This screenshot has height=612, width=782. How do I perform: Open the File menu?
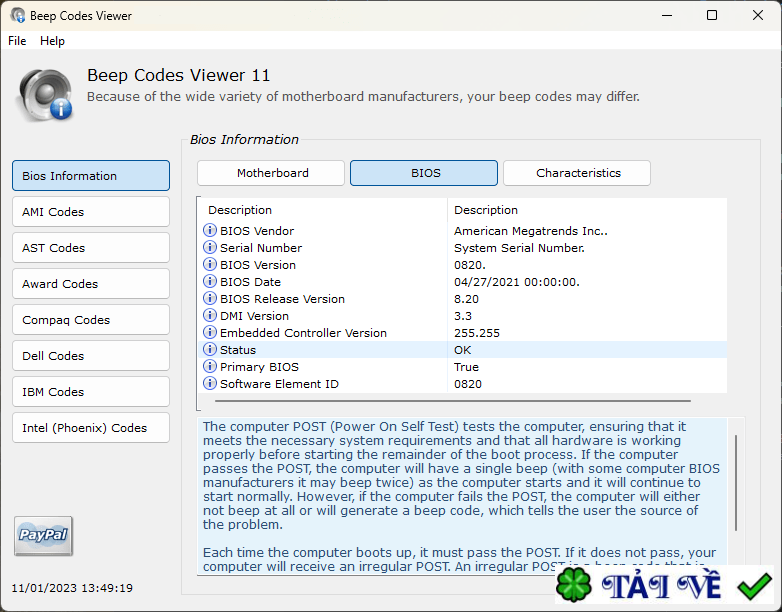[x=17, y=41]
